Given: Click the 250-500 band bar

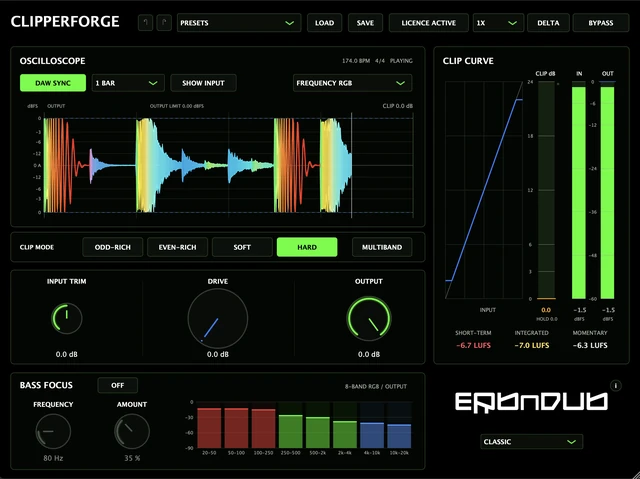Looking at the screenshot, I should tap(291, 431).
